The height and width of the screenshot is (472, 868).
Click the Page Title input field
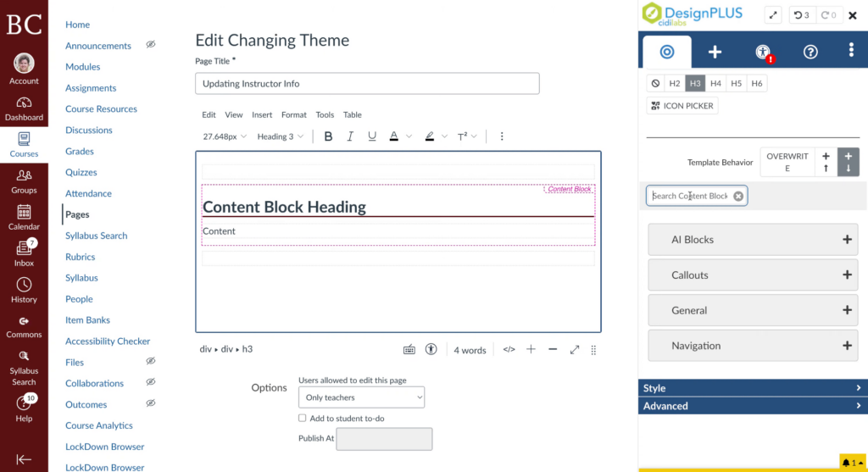point(367,84)
